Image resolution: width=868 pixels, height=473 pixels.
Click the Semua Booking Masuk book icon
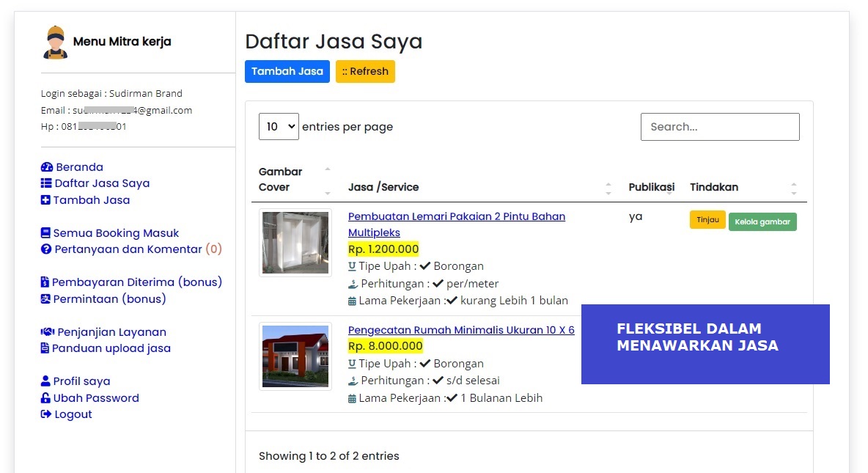tap(46, 233)
